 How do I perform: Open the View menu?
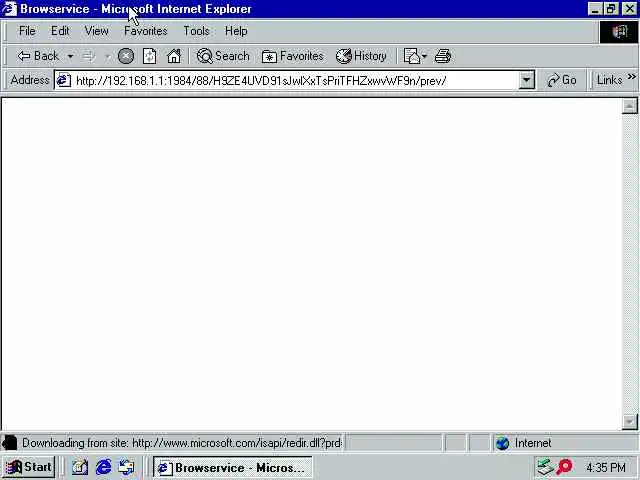point(97,31)
